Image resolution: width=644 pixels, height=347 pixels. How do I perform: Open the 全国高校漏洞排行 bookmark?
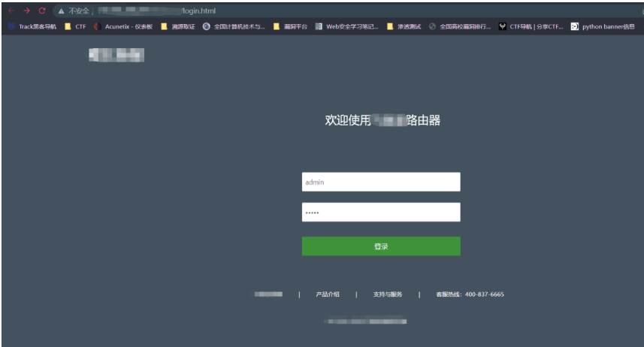pos(460,27)
